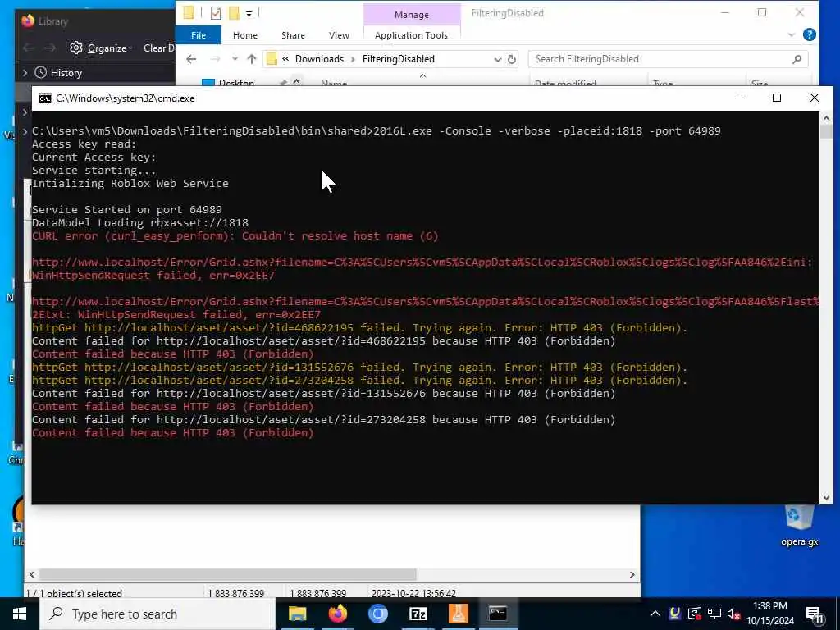
Task: Open Organize menu in Firefox Library
Action: [109, 48]
